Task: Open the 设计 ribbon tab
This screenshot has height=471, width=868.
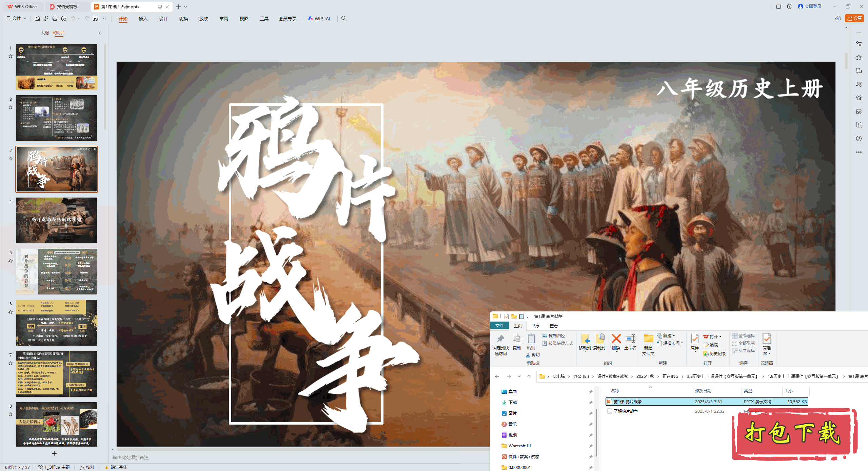Action: 163,19
